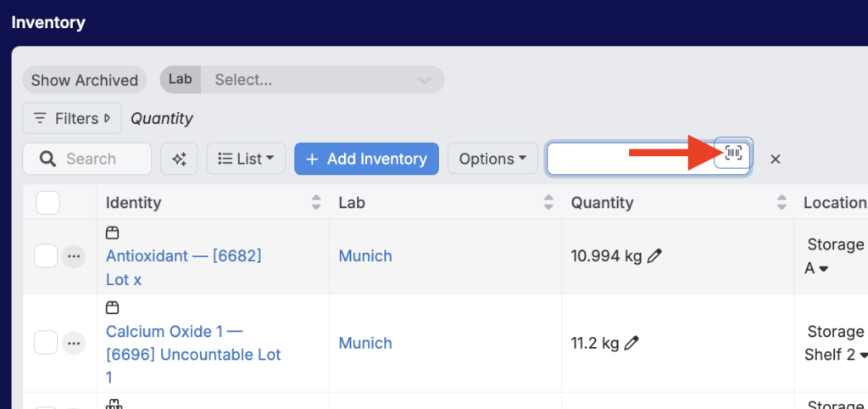Click the AI sparkle search icon

tap(179, 159)
